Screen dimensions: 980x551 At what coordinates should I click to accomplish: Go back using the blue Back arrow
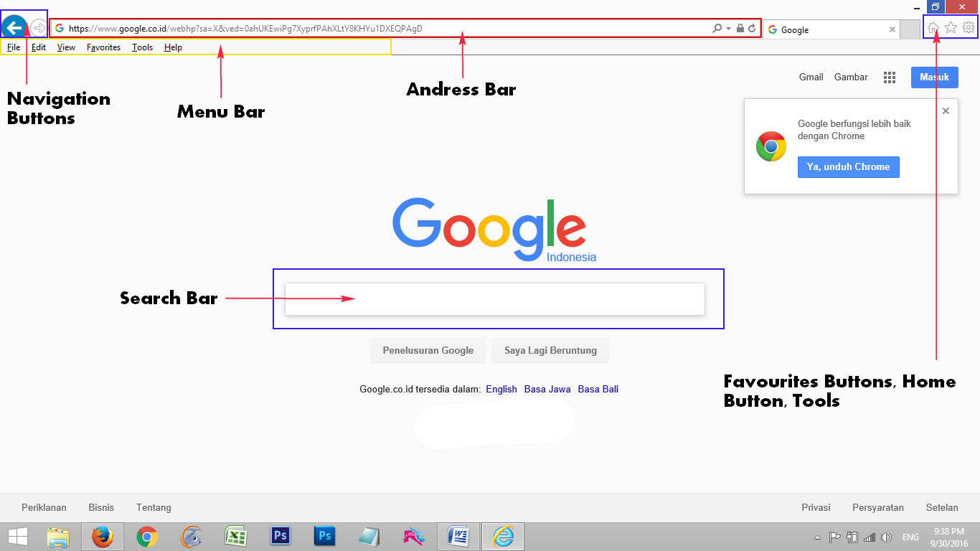(x=14, y=27)
